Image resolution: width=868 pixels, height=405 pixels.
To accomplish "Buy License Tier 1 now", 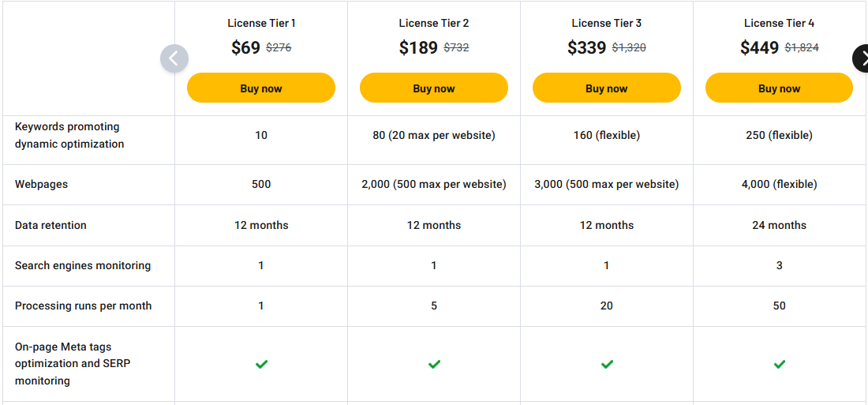I will click(x=261, y=88).
